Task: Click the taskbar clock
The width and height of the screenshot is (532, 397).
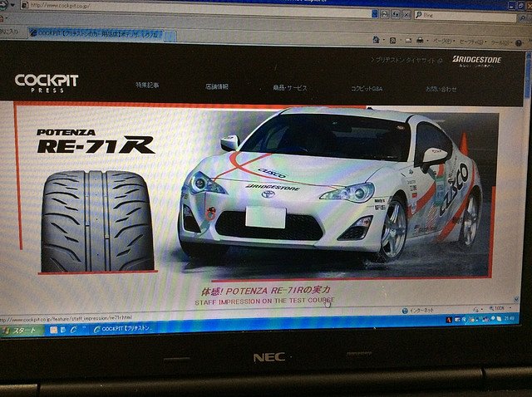Action: 509,318
